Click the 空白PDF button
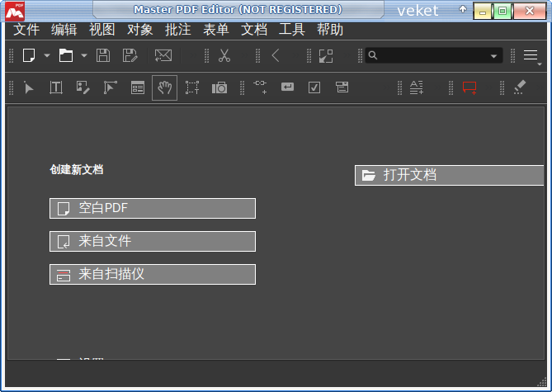552x392 pixels. point(153,208)
